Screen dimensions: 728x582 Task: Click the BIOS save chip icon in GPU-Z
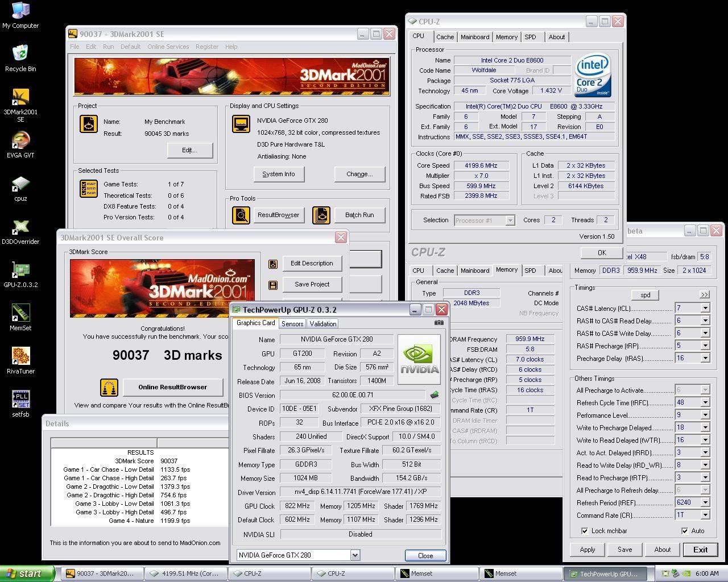click(x=435, y=394)
